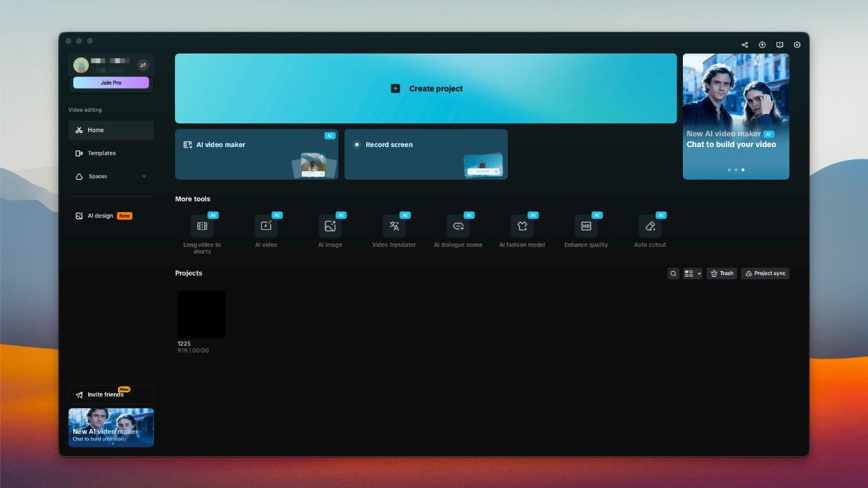Select the Video translator tool
The width and height of the screenshot is (868, 488).
pos(394,226)
